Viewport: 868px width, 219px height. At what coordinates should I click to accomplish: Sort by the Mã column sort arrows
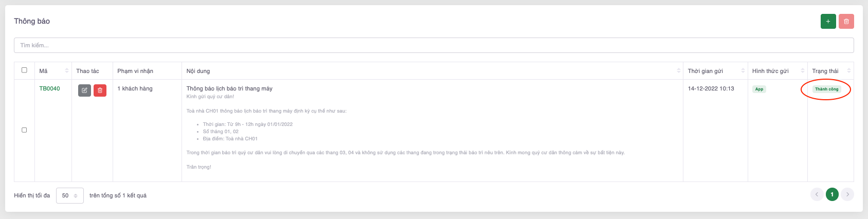(x=67, y=71)
